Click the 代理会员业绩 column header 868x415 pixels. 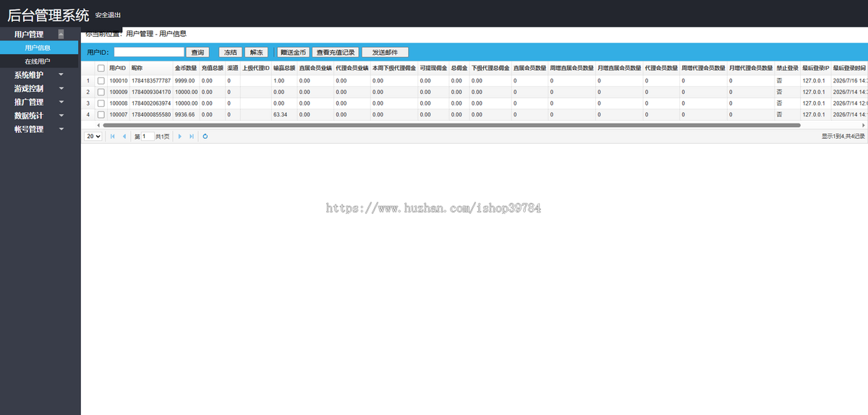click(352, 68)
